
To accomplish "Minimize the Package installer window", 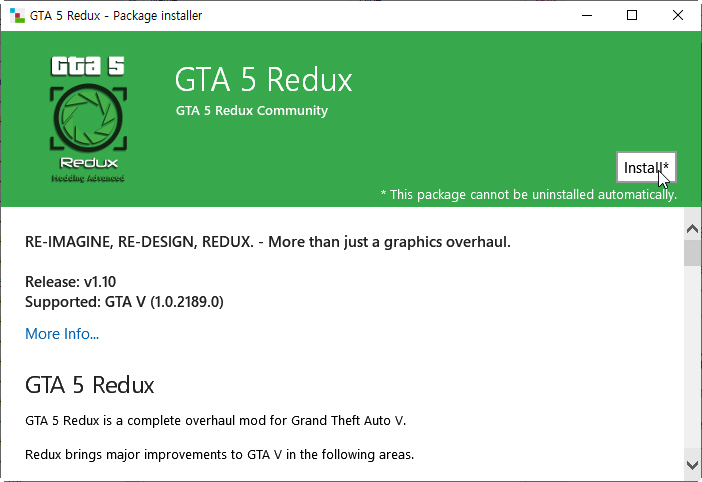I will pos(587,15).
